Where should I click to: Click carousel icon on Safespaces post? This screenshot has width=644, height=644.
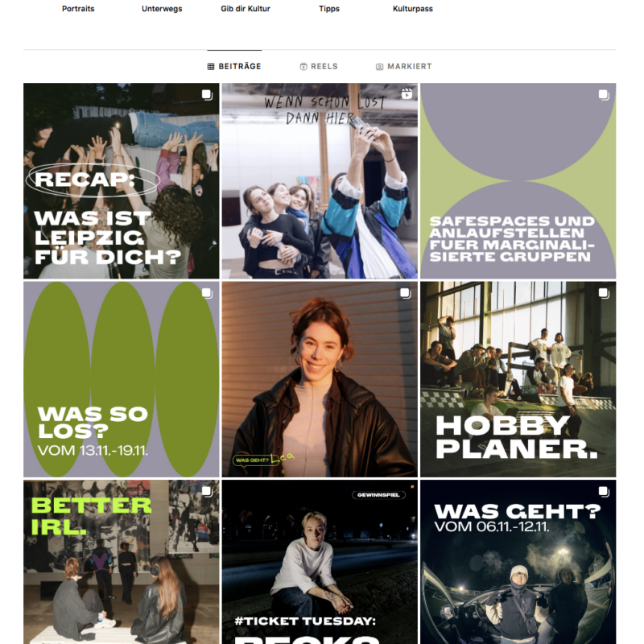tap(604, 95)
